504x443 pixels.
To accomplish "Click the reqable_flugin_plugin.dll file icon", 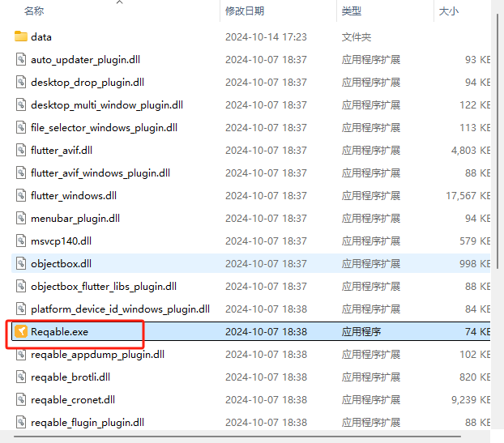I will point(21,422).
